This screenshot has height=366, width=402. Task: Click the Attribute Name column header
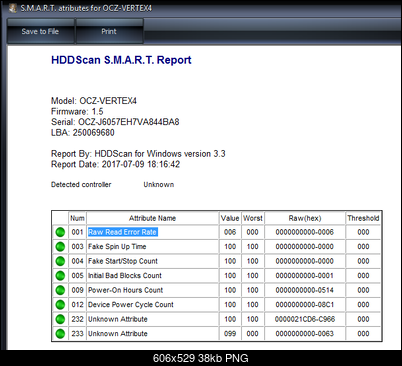click(x=152, y=218)
